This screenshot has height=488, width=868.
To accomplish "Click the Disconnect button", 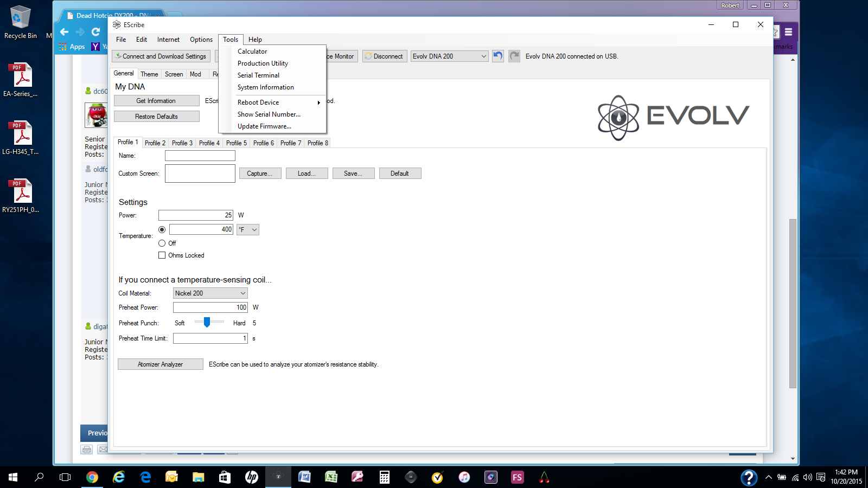I will click(x=384, y=56).
